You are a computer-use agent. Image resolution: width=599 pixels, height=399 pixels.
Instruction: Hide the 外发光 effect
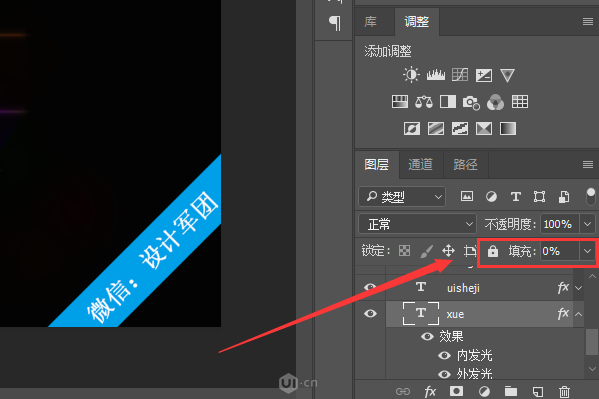pos(444,374)
